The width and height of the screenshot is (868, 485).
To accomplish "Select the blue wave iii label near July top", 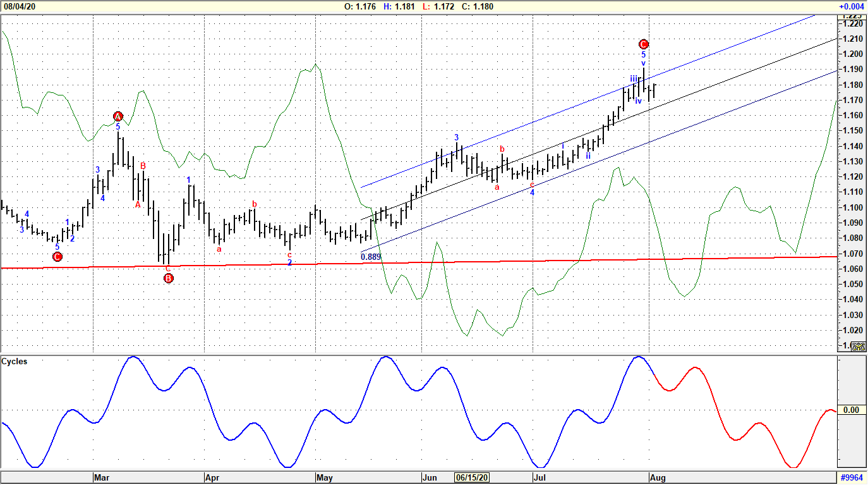I will point(634,78).
